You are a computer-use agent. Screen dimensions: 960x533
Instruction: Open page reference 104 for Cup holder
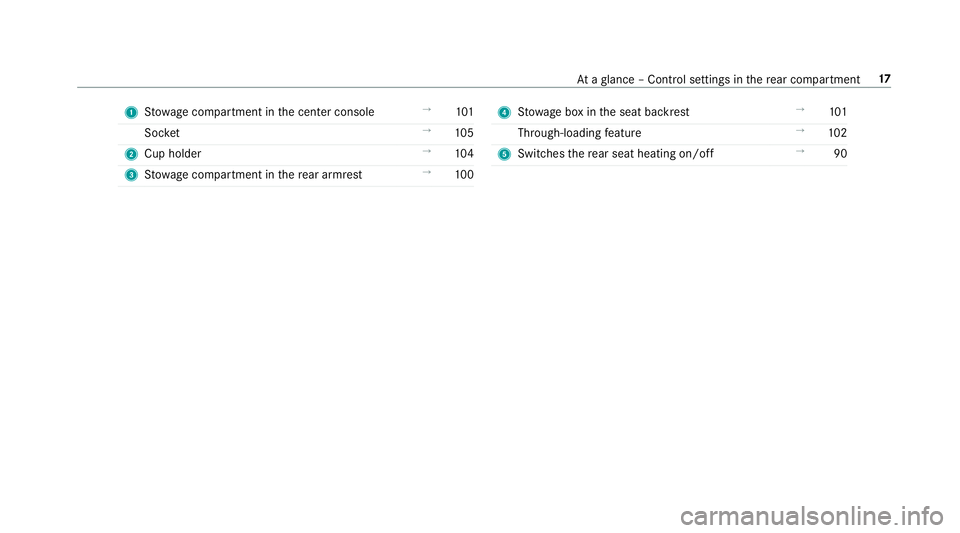(x=464, y=154)
